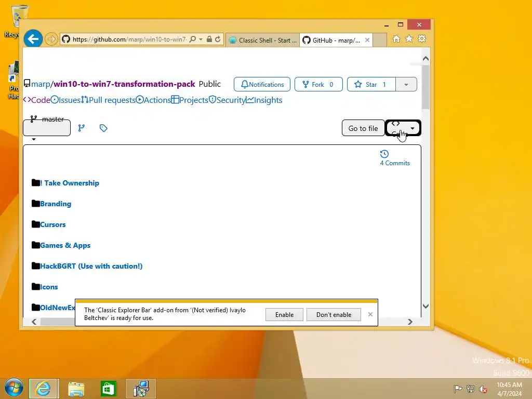Image resolution: width=532 pixels, height=399 pixels.
Task: Open the Projects tab
Action: [x=190, y=100]
